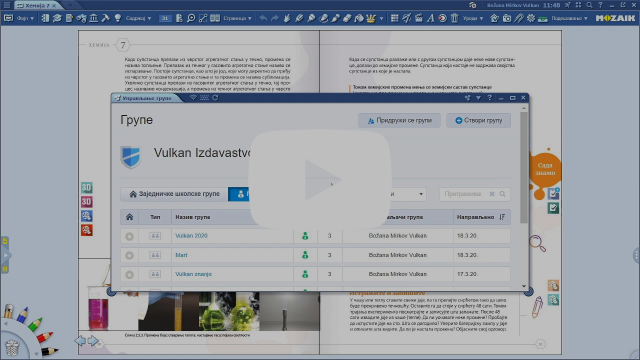Viewport: 640px width, 360px height.
Task: Open the grid table tool icon
Action: point(394,18)
